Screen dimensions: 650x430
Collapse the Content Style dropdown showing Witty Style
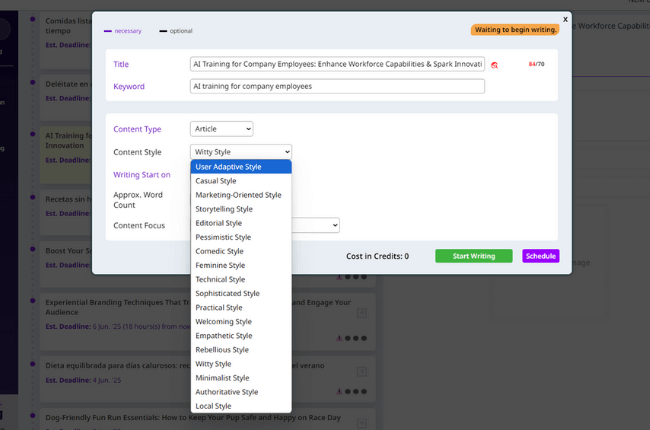(x=240, y=152)
